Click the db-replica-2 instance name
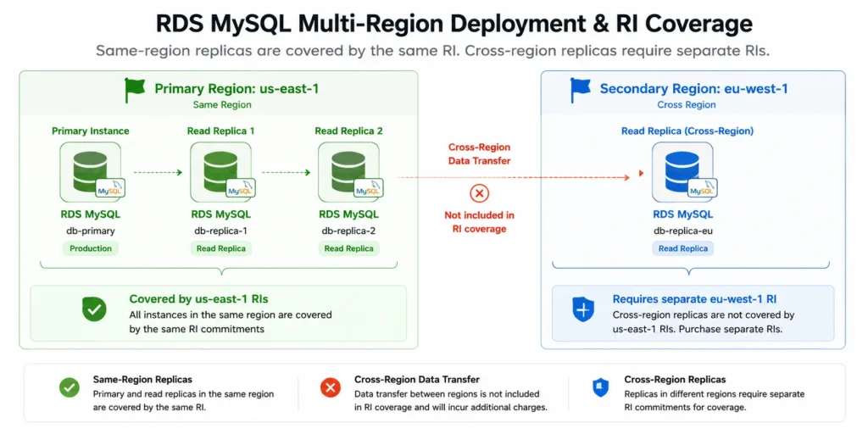868x434 pixels. (348, 231)
